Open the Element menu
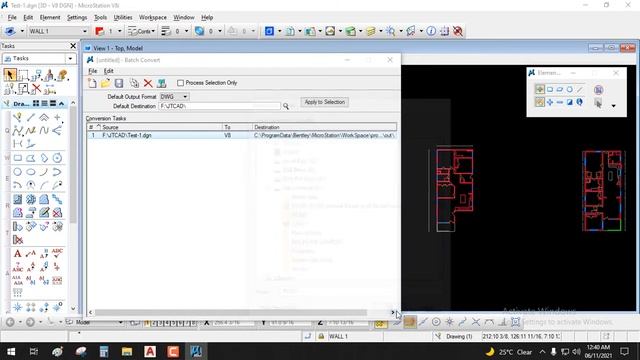The width and height of the screenshot is (640, 360). tap(50, 18)
